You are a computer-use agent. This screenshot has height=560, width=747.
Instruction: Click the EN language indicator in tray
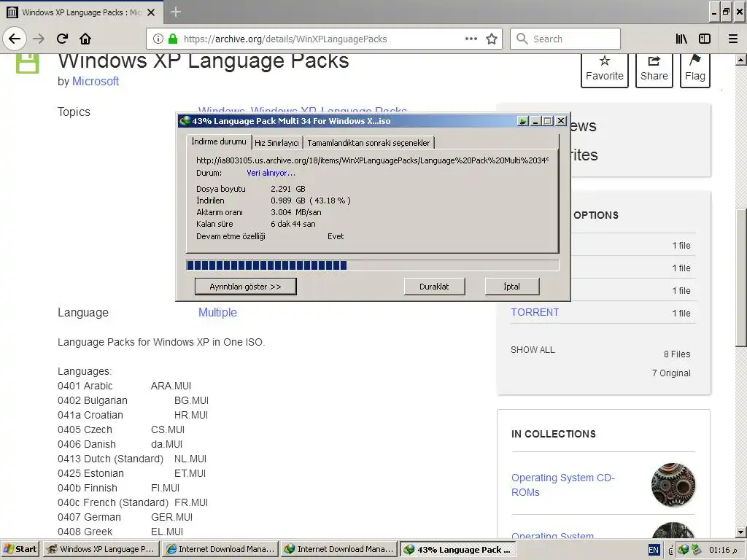pyautogui.click(x=654, y=550)
